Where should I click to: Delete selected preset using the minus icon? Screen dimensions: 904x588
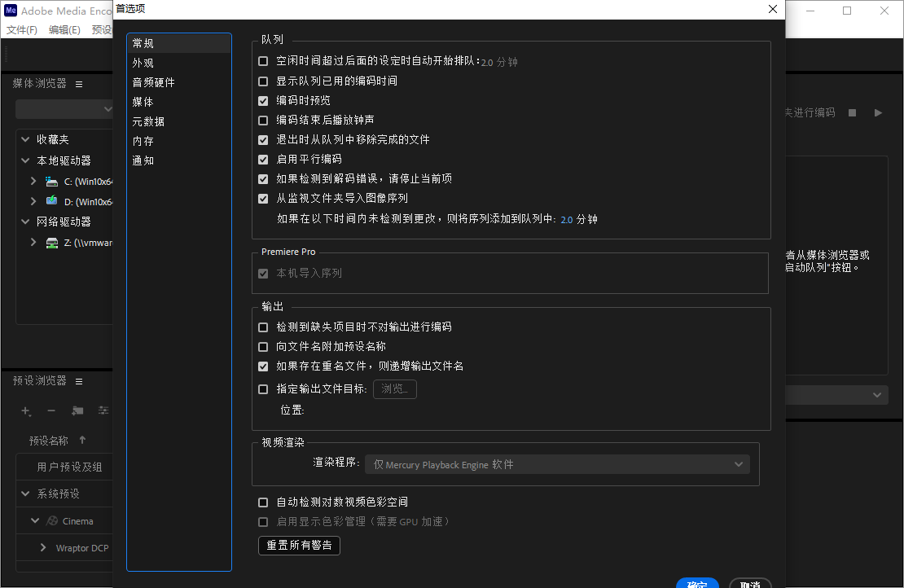tap(50, 410)
